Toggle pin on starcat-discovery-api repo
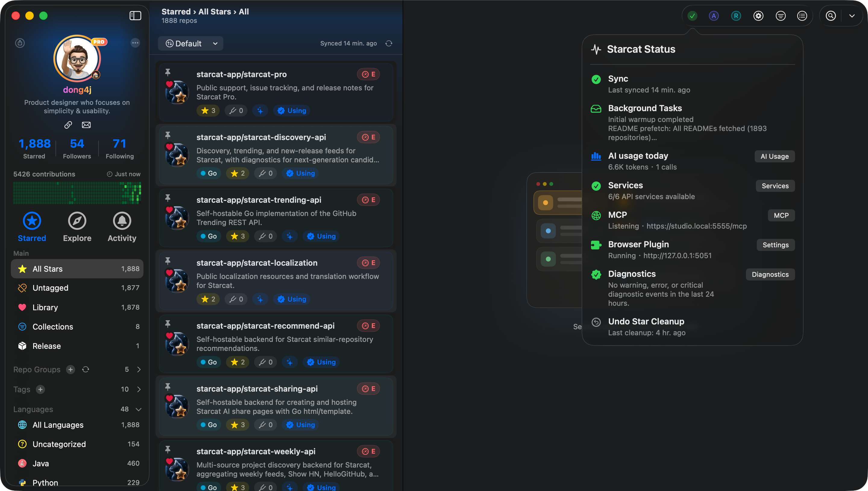Screen dimensions: 868x491 click(168, 135)
